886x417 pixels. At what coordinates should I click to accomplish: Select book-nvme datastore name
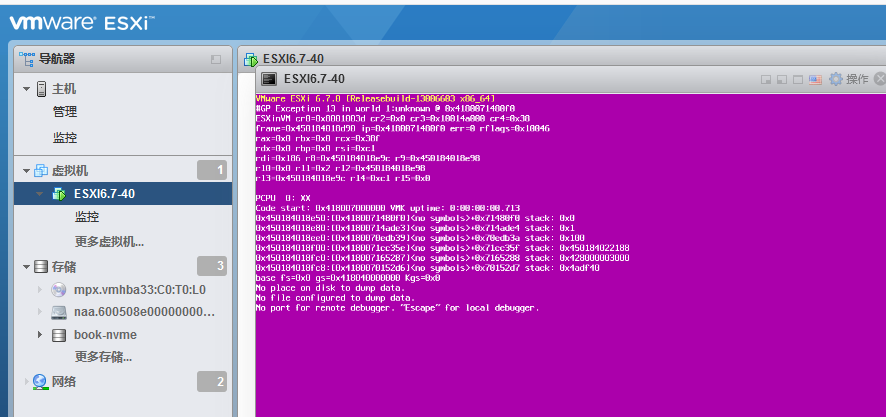click(x=105, y=335)
